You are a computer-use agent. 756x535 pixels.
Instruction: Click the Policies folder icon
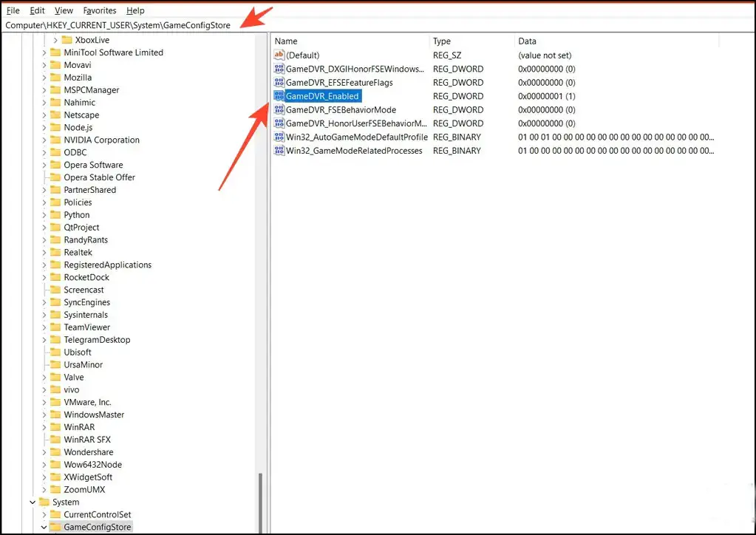tap(56, 202)
